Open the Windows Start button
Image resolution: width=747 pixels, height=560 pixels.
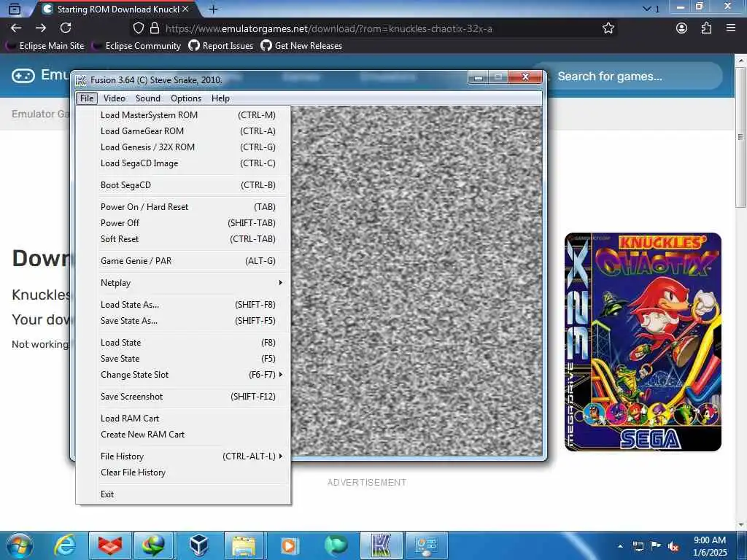20,545
